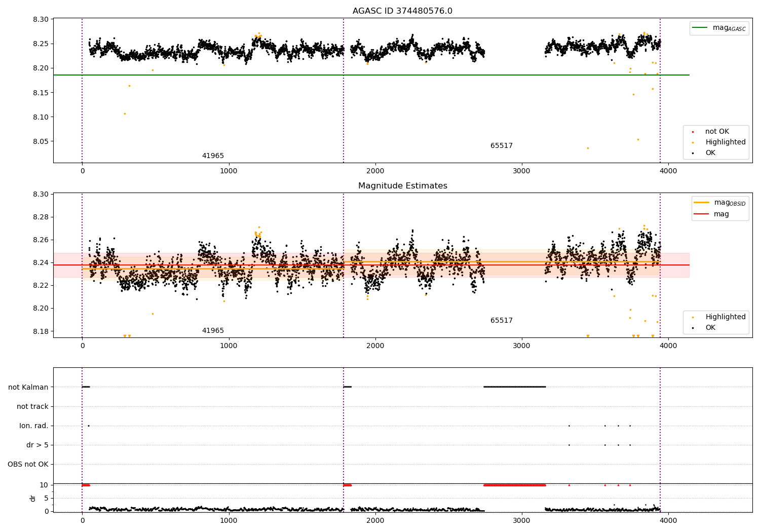This screenshot has height=532, width=760.
Task: Click "4000" on the bottom dr plot x-axis
Action: [x=668, y=521]
